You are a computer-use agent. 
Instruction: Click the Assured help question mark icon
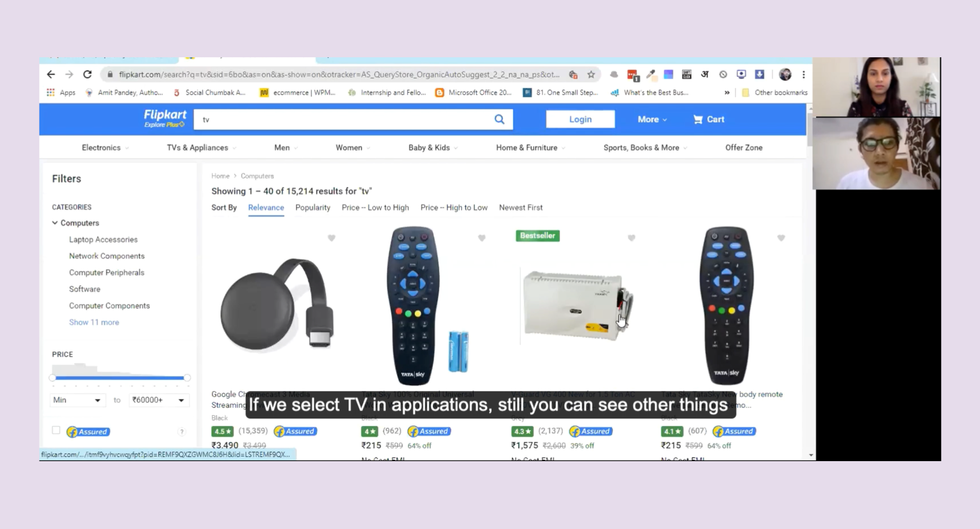pos(181,432)
